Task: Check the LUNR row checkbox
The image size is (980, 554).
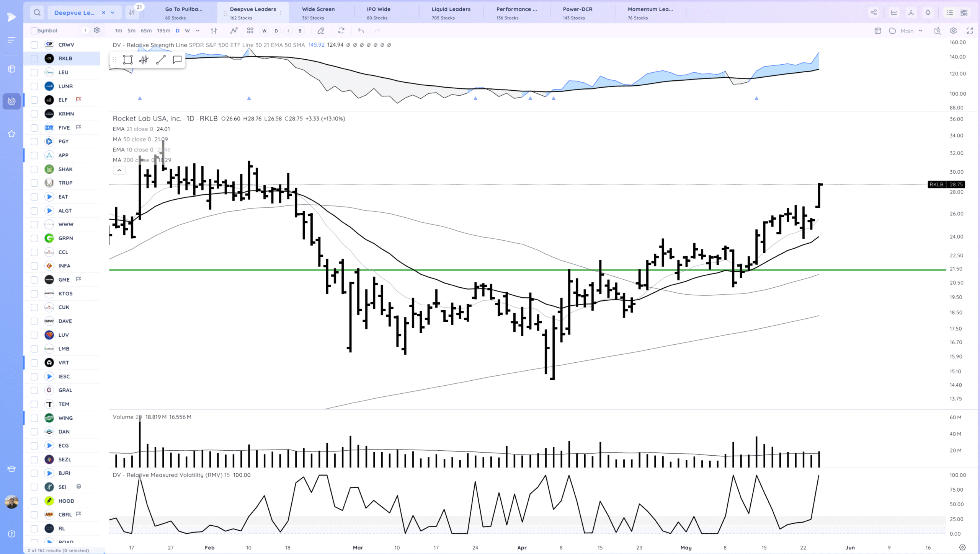Action: pyautogui.click(x=34, y=86)
